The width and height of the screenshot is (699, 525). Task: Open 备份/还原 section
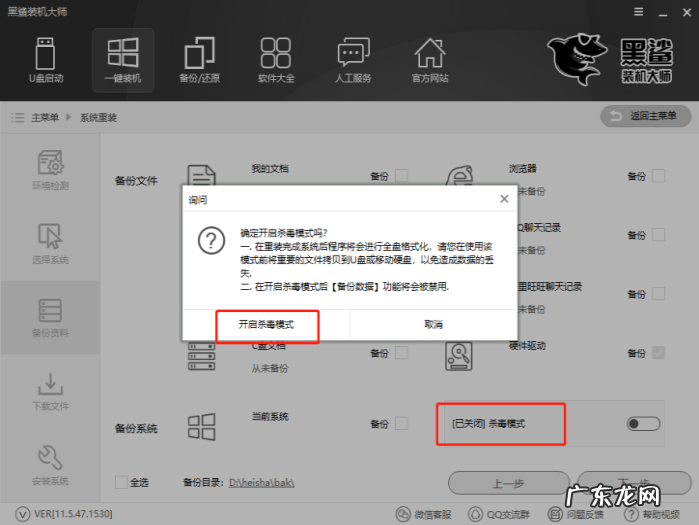[x=199, y=60]
